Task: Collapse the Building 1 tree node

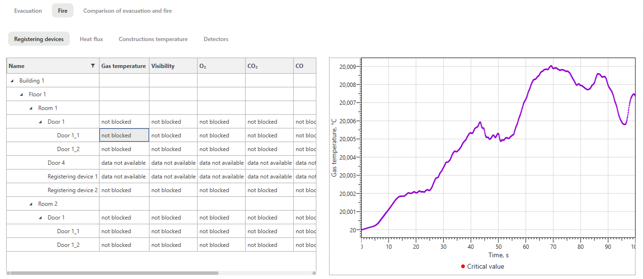Action: 11,80
